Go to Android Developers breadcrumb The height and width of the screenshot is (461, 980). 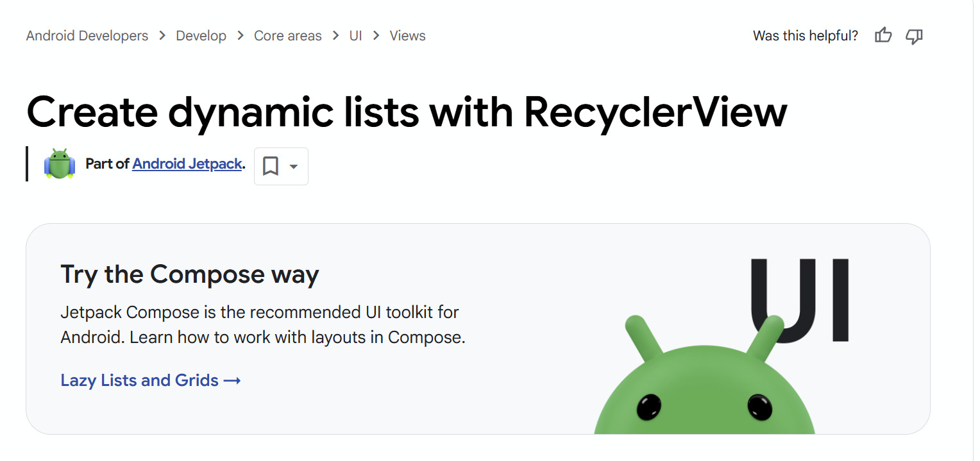point(87,36)
